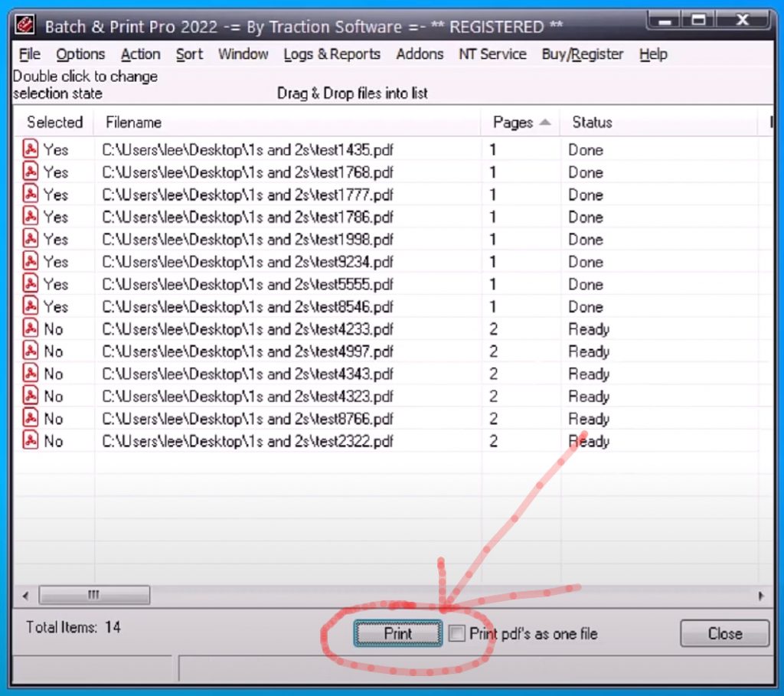The width and height of the screenshot is (784, 696).
Task: Click the PDF icon beside test4233.pdf
Action: (x=28, y=328)
